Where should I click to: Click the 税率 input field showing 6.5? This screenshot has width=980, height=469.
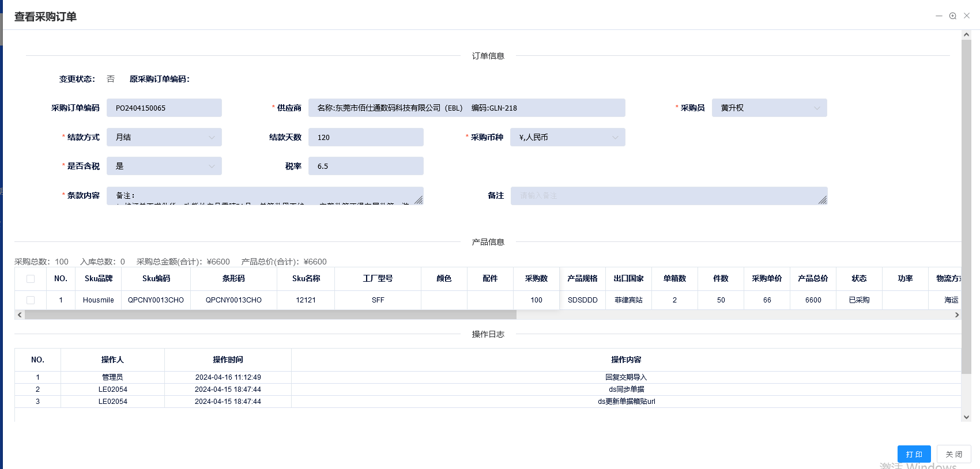(x=365, y=166)
